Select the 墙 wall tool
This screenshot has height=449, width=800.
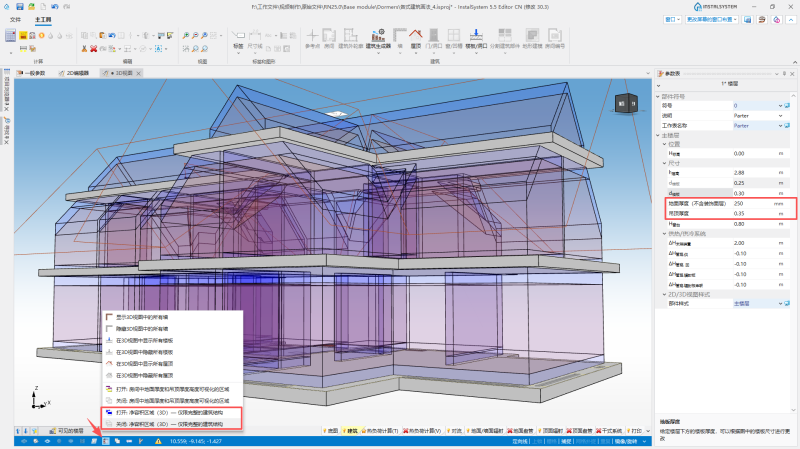tap(400, 38)
